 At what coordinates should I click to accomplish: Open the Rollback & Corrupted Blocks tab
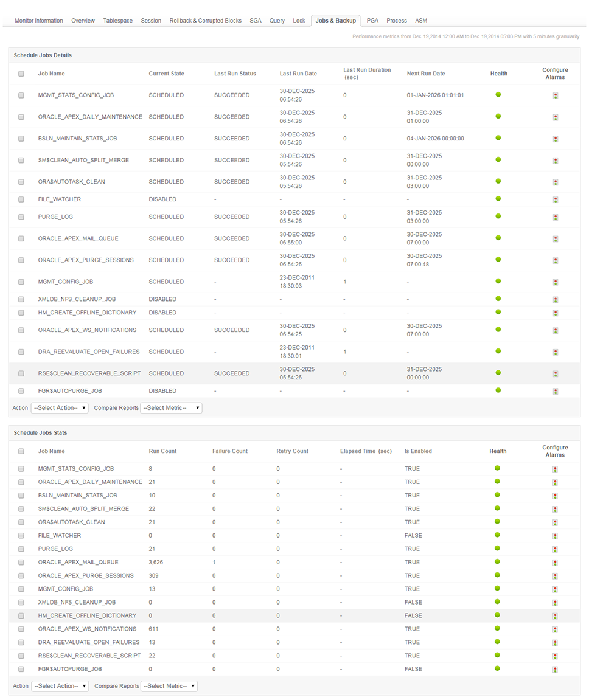click(x=205, y=21)
